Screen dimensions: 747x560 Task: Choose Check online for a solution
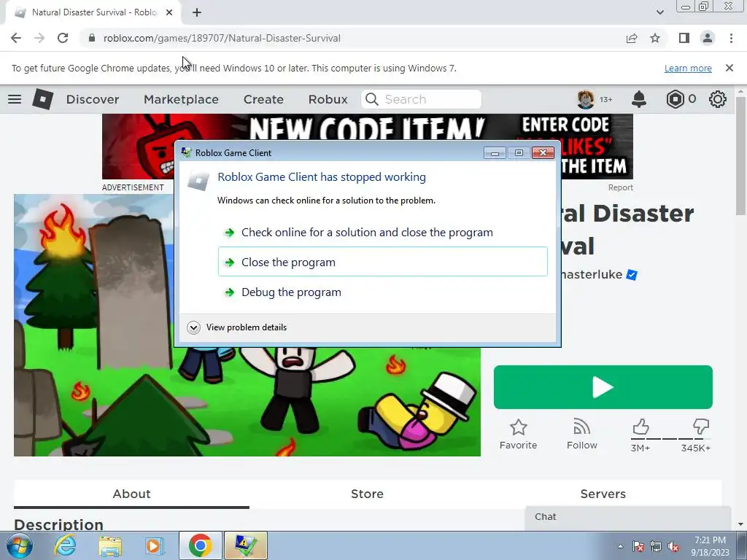pyautogui.click(x=382, y=233)
